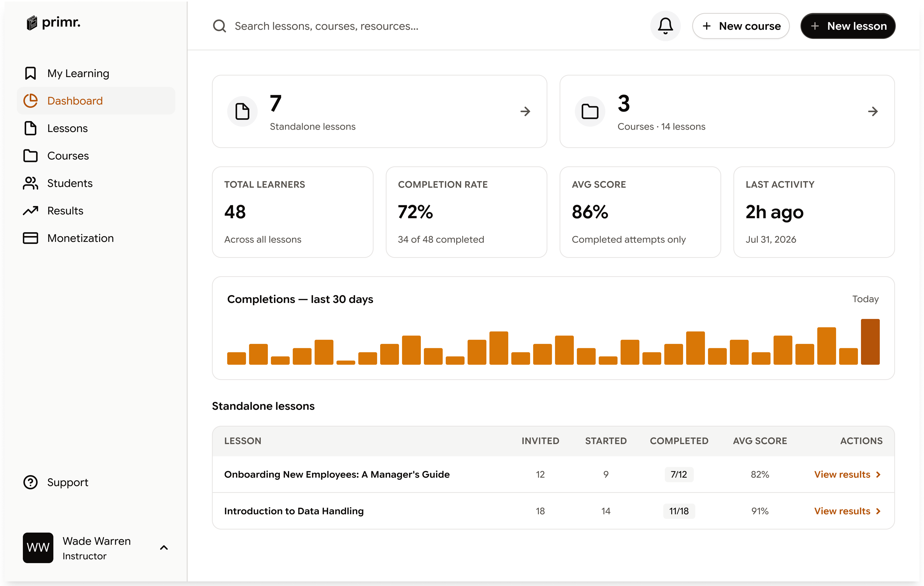Click the Monetization card icon

point(30,238)
